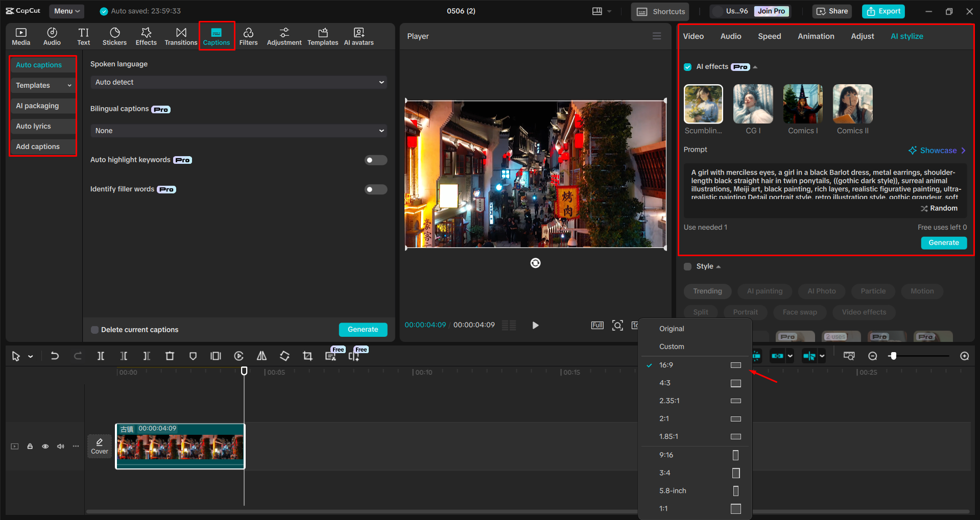Open the Media panel
The height and width of the screenshot is (520, 980).
(21, 36)
